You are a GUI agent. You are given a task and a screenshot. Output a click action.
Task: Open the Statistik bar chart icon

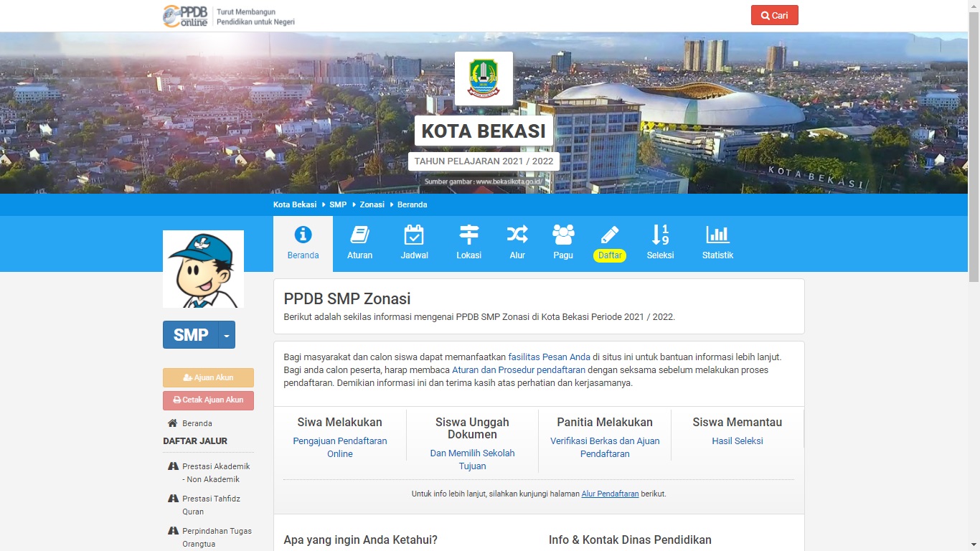coord(717,235)
